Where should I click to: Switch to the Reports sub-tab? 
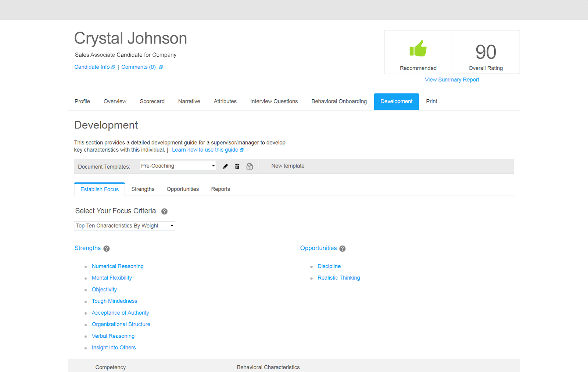click(220, 189)
